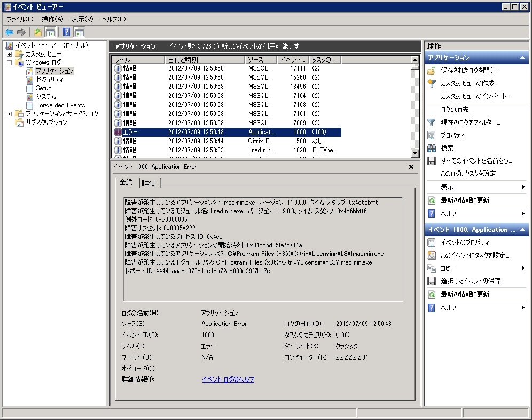532x420 pixels.
Task: Expand the カスタム ビュー tree node
Action: coord(9,54)
